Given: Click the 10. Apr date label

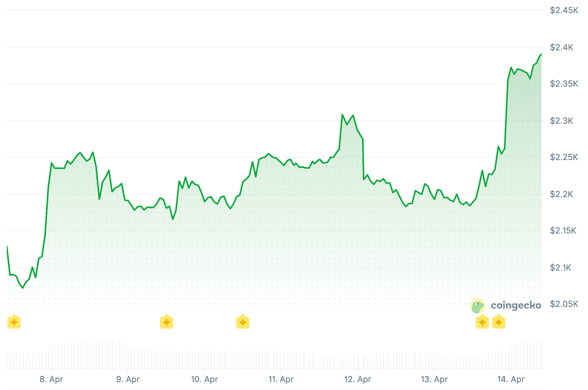Looking at the screenshot, I should [205, 379].
